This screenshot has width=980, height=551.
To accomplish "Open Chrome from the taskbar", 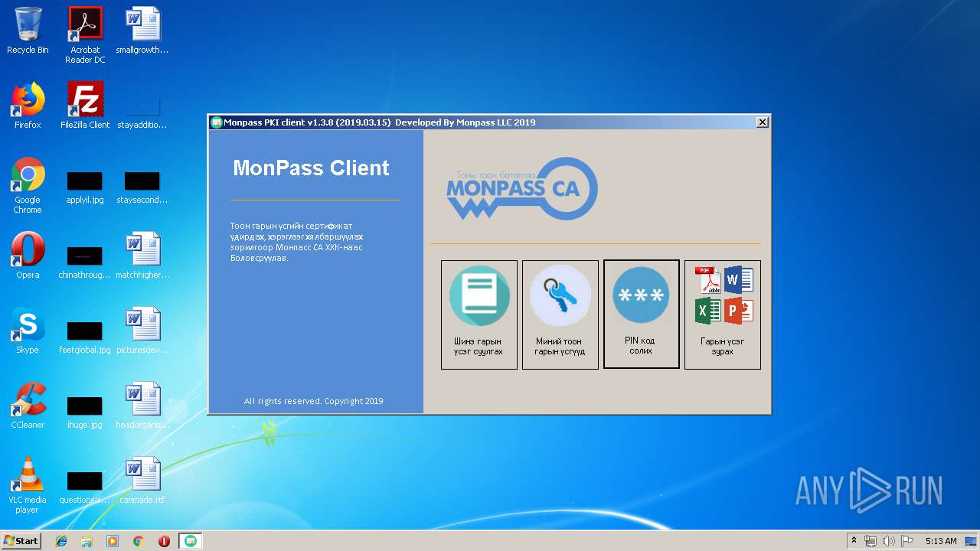I will point(139,541).
